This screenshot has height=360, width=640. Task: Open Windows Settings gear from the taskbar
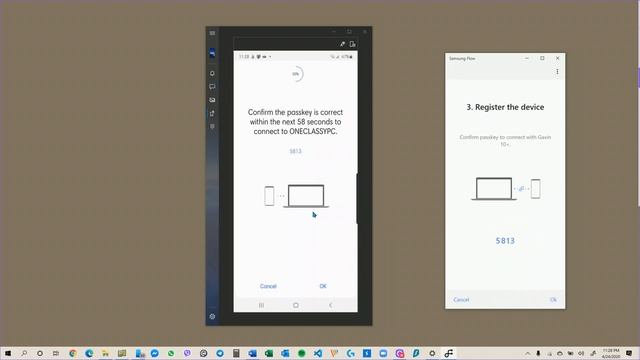tap(432, 353)
